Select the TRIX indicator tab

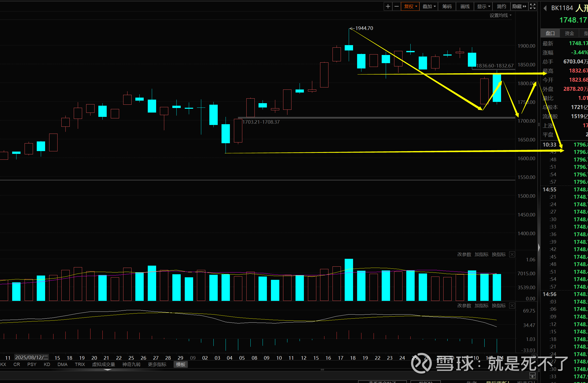click(80, 364)
